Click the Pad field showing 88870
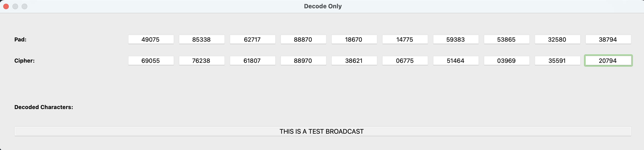 (303, 39)
